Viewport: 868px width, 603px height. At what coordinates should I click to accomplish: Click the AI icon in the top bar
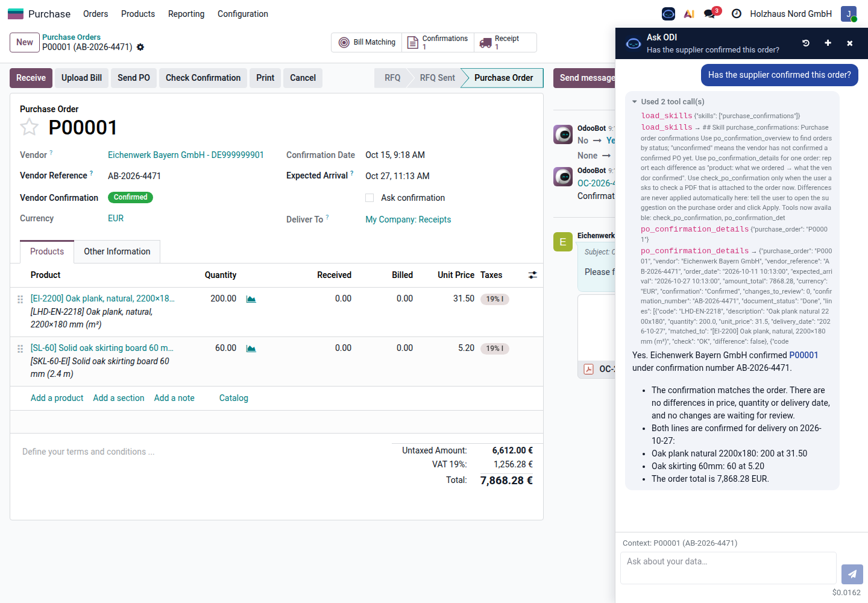point(689,14)
